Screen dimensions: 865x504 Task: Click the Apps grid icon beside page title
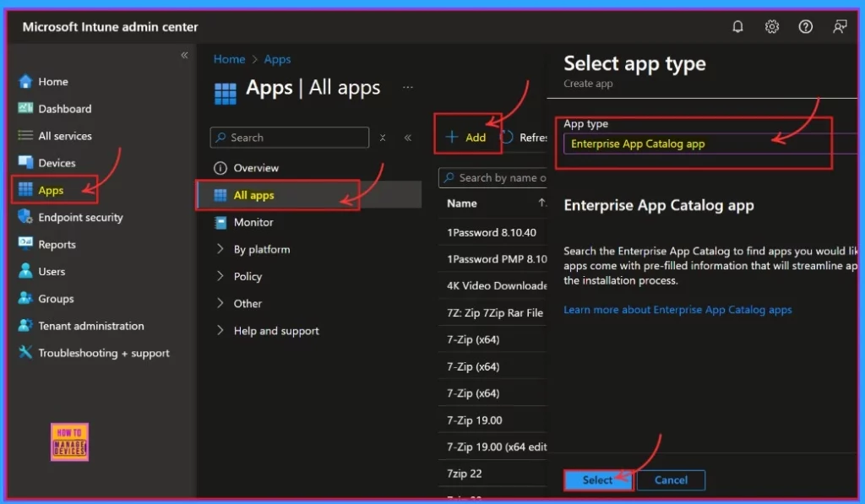(225, 93)
